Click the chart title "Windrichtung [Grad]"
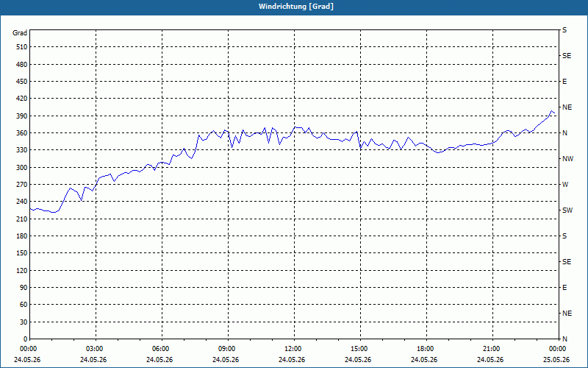The image size is (588, 368). point(296,7)
